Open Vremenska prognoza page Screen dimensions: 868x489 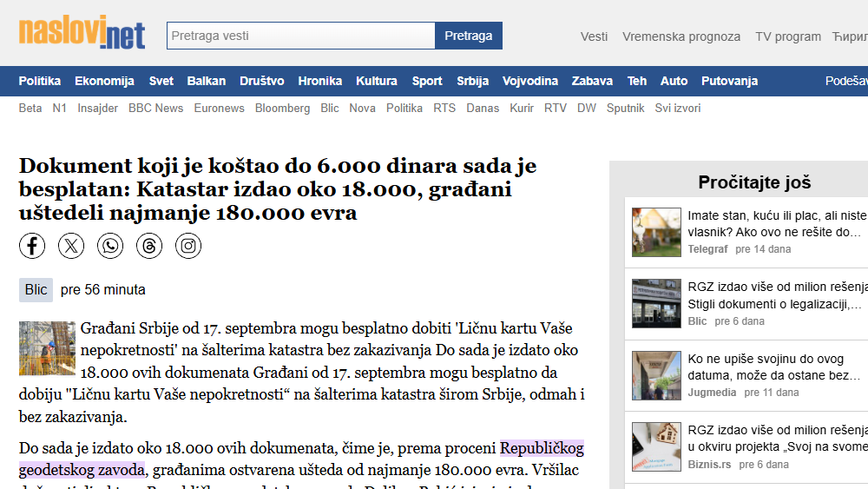coord(681,36)
